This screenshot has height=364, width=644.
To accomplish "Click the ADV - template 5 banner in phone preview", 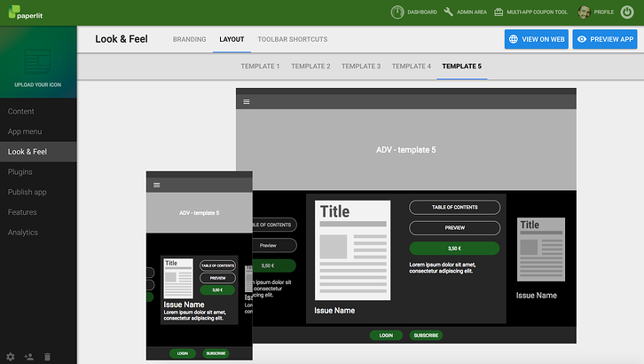I will pyautogui.click(x=200, y=213).
